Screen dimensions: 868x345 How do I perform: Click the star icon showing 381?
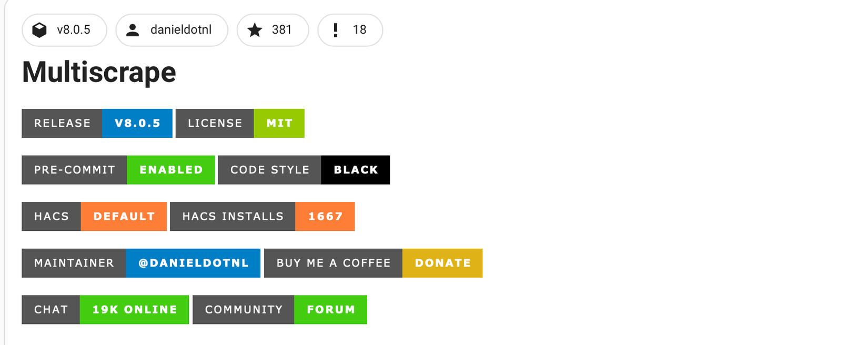255,30
